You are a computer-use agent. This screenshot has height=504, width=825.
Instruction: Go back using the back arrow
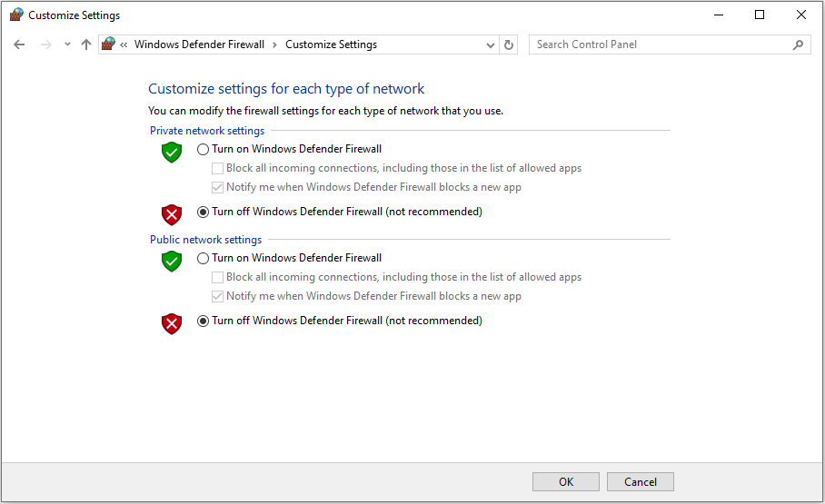pyautogui.click(x=19, y=44)
